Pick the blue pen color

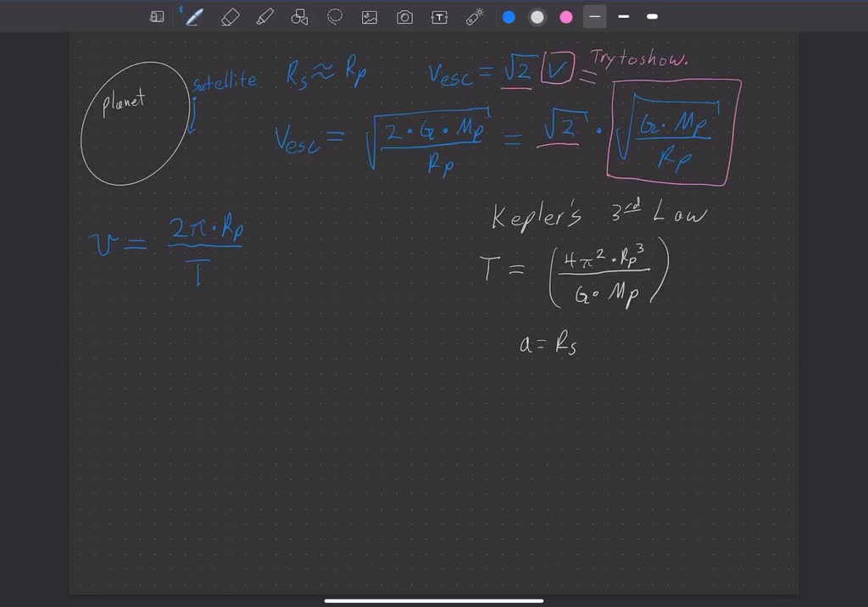(x=509, y=17)
